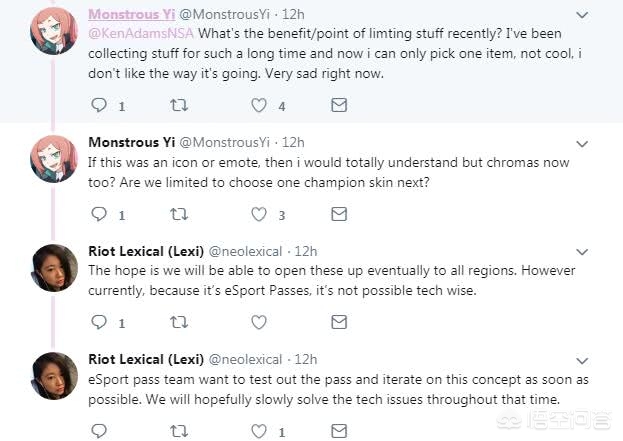This screenshot has width=623, height=441.
Task: Reply to first Monstrous Yi tweet
Action: (99, 105)
